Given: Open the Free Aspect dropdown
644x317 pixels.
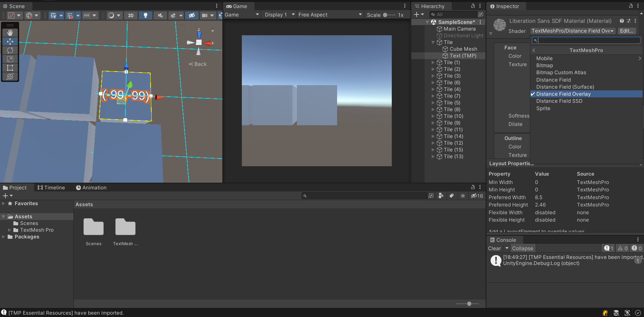Looking at the screenshot, I should coord(330,15).
